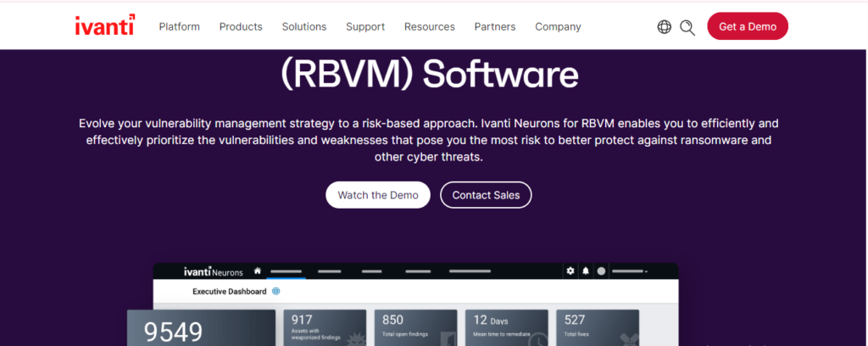Open the Platform menu
The image size is (868, 346).
click(x=180, y=26)
